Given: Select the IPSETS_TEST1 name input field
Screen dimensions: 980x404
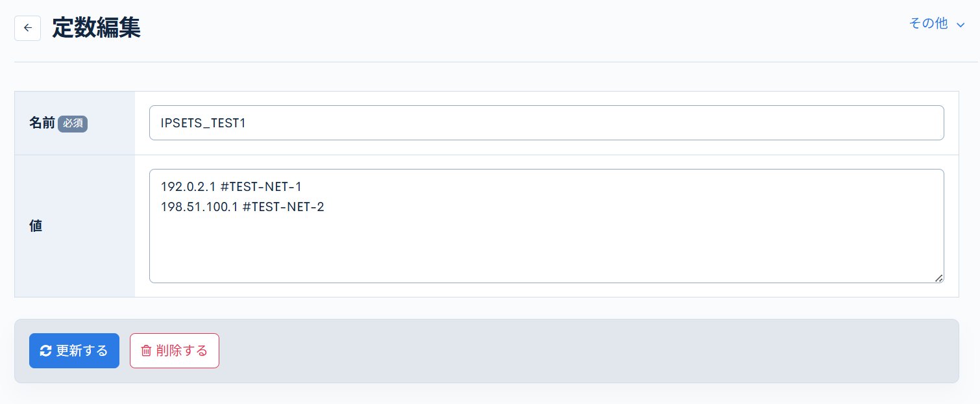Looking at the screenshot, I should 546,122.
